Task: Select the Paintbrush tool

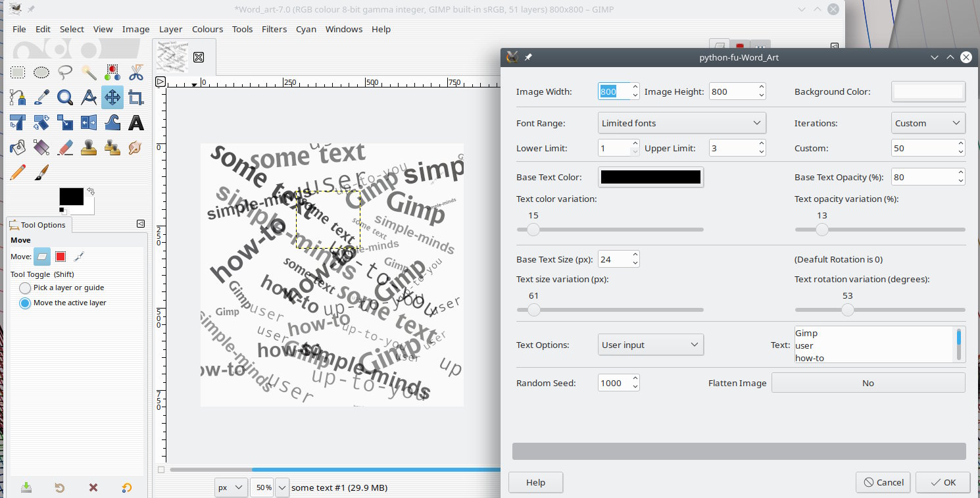Action: (41, 172)
